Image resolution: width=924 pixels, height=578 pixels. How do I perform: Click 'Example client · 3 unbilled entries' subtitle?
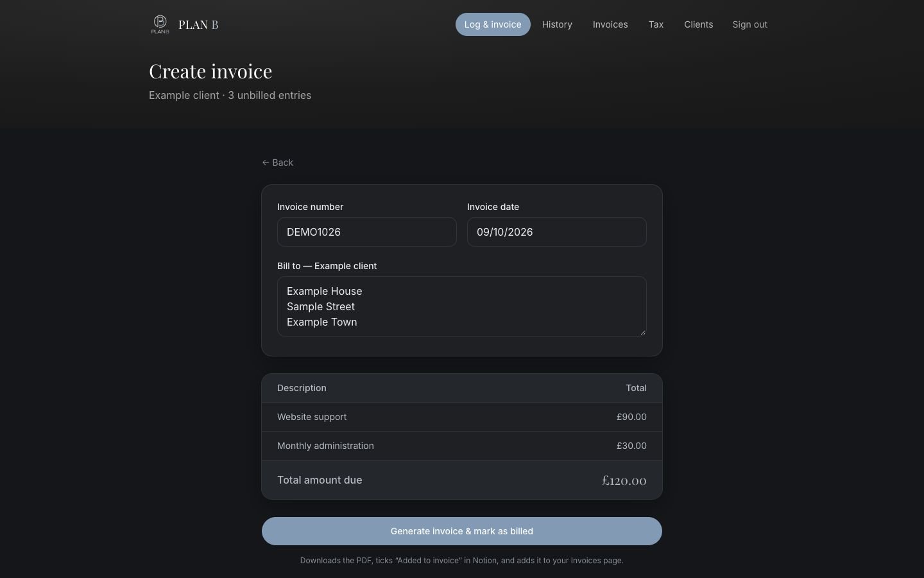click(230, 95)
